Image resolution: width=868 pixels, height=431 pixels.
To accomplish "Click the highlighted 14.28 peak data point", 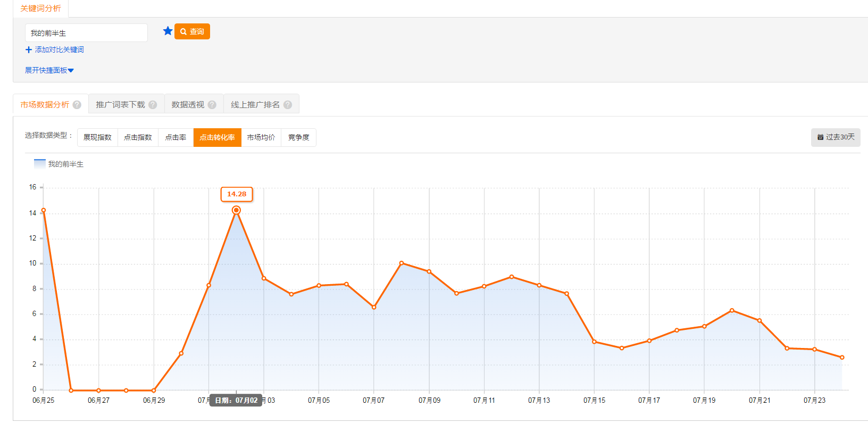I will [236, 210].
